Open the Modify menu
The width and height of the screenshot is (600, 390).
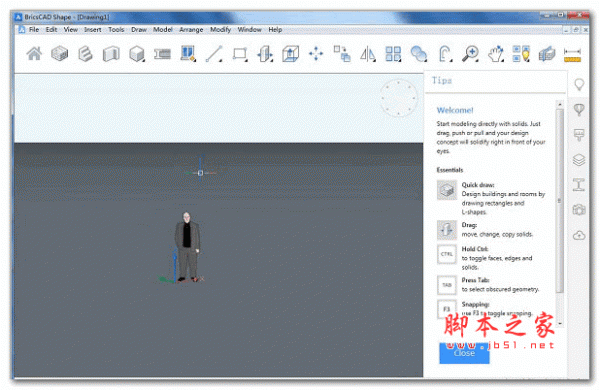tap(220, 29)
